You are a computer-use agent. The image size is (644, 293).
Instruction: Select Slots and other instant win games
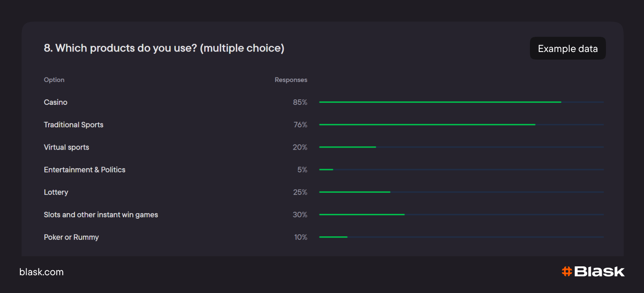[101, 214]
